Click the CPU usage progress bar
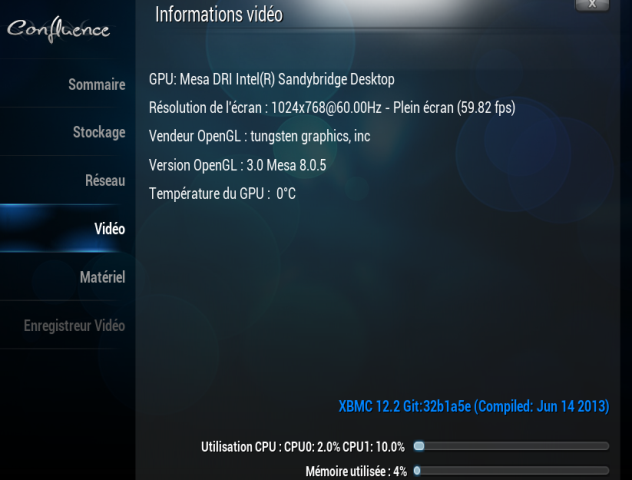The image size is (632, 480). coord(511,446)
